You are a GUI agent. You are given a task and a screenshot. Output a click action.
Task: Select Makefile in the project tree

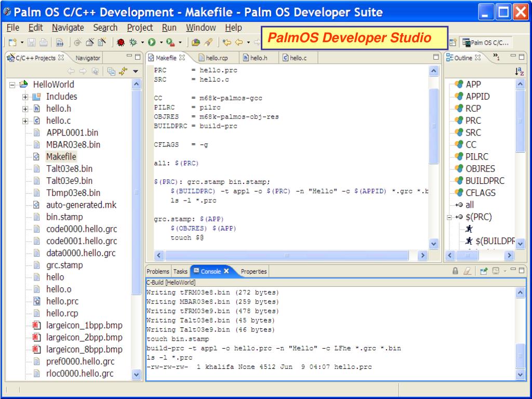click(61, 157)
